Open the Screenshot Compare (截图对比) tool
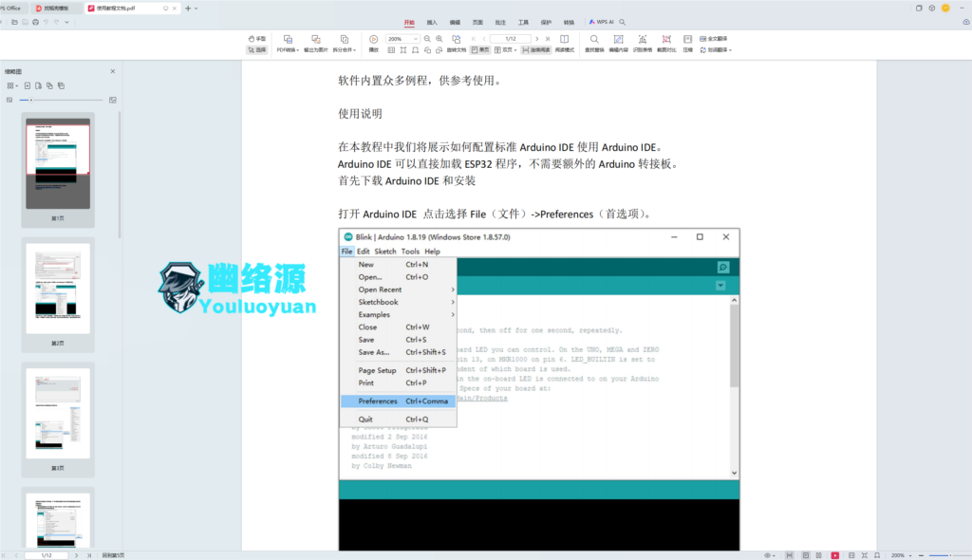Screen dimensions: 972x560 [x=666, y=44]
